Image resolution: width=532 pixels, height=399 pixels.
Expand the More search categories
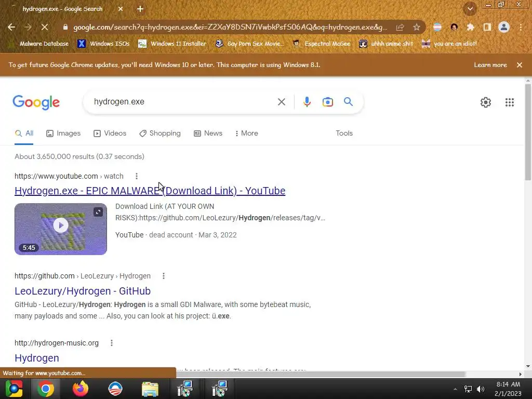tap(247, 134)
